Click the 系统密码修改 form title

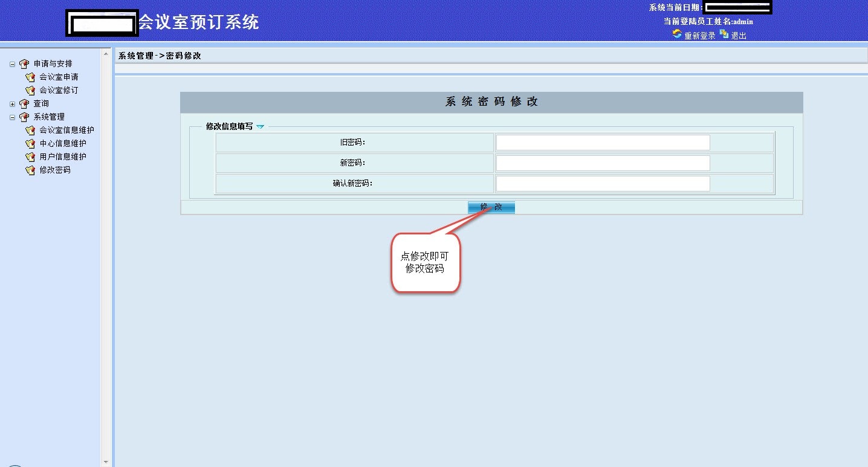(491, 101)
